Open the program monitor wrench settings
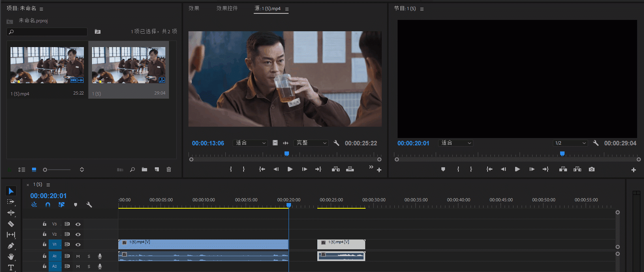This screenshot has height=272, width=644. point(596,143)
